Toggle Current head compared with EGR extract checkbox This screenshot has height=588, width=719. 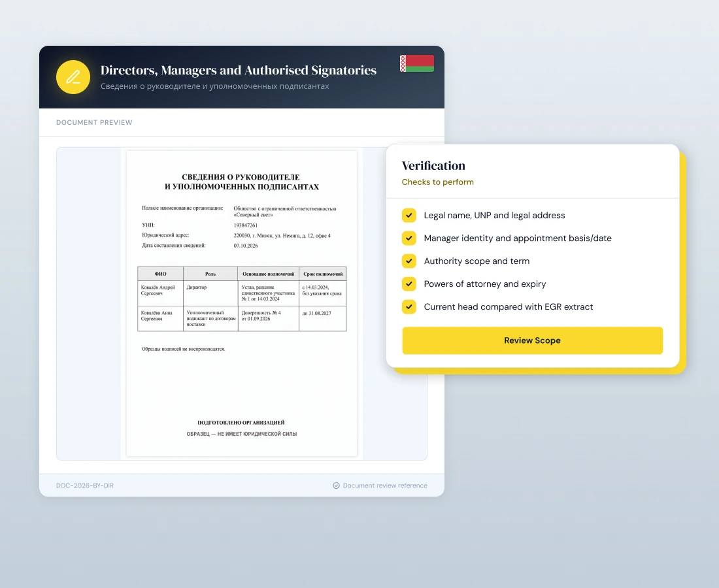[409, 306]
